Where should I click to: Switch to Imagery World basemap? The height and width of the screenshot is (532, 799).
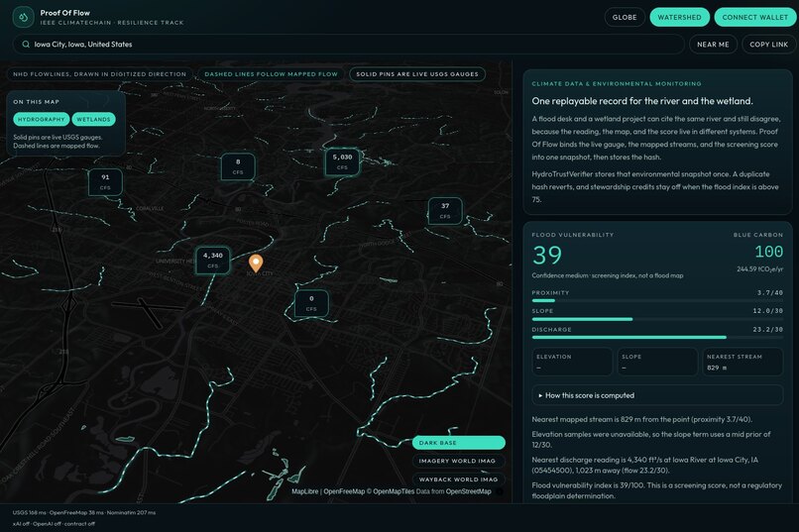459,461
